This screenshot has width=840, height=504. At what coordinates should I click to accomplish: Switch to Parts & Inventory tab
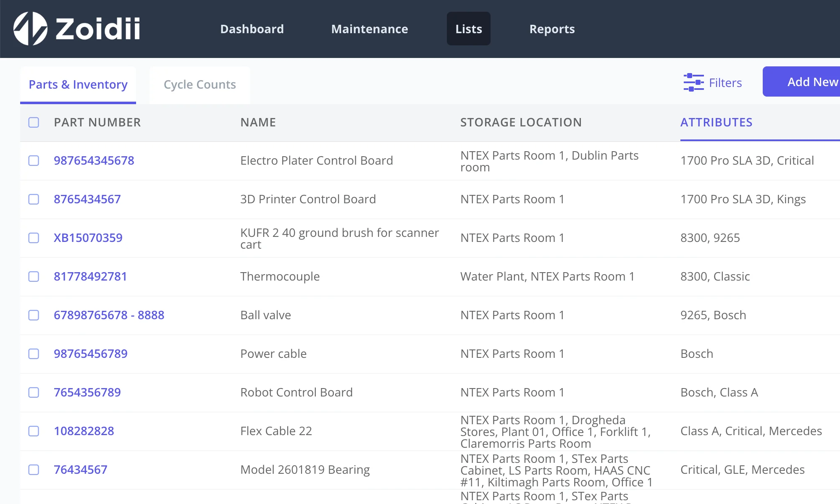click(x=78, y=84)
